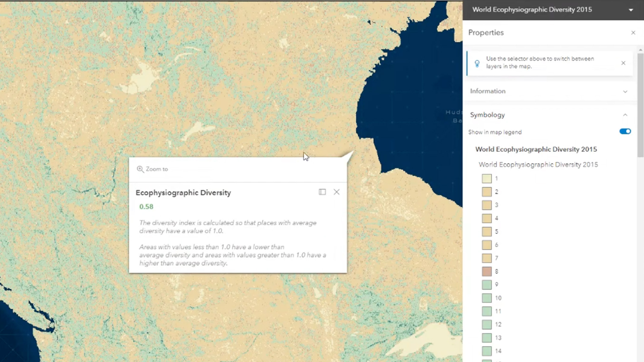Screen dimensions: 644x362
Task: Click the Properties panel vertical scrollbar
Action: tap(640, 106)
